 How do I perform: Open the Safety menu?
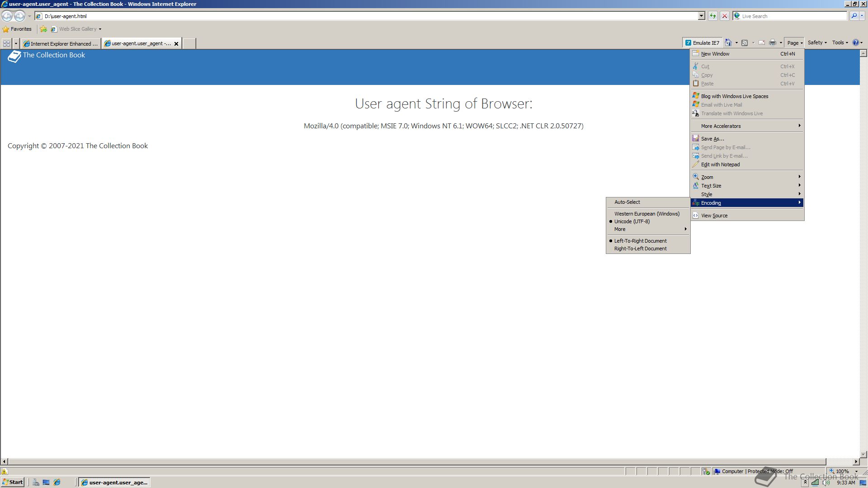coord(817,42)
